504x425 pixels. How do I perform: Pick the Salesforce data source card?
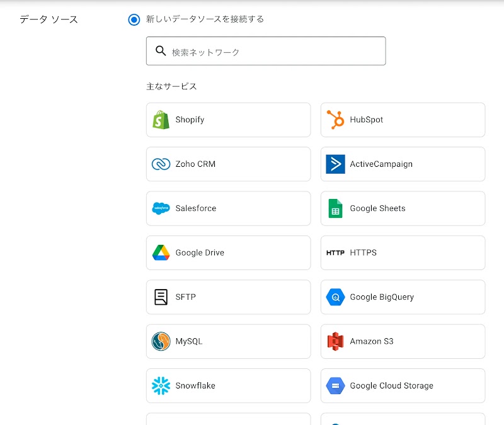[x=228, y=208]
